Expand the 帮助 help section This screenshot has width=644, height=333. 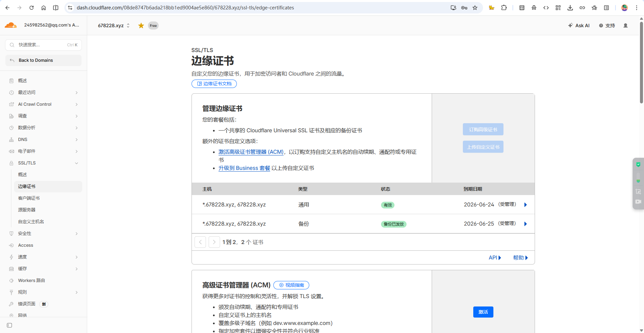[x=521, y=258]
